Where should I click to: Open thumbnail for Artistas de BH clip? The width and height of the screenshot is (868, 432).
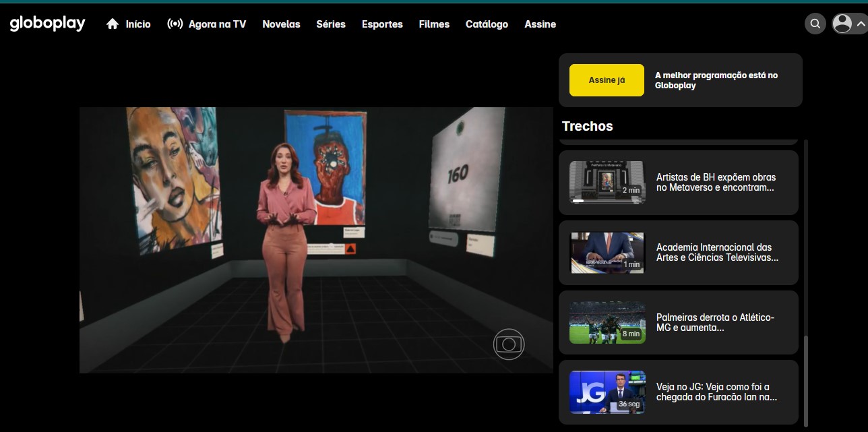[x=607, y=182]
